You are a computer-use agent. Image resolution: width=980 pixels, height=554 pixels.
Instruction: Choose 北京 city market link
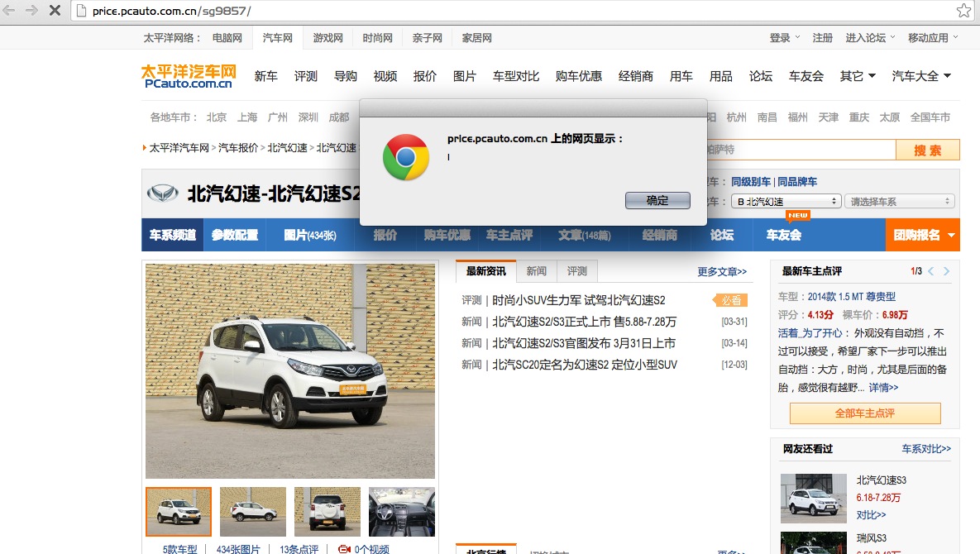(x=216, y=117)
